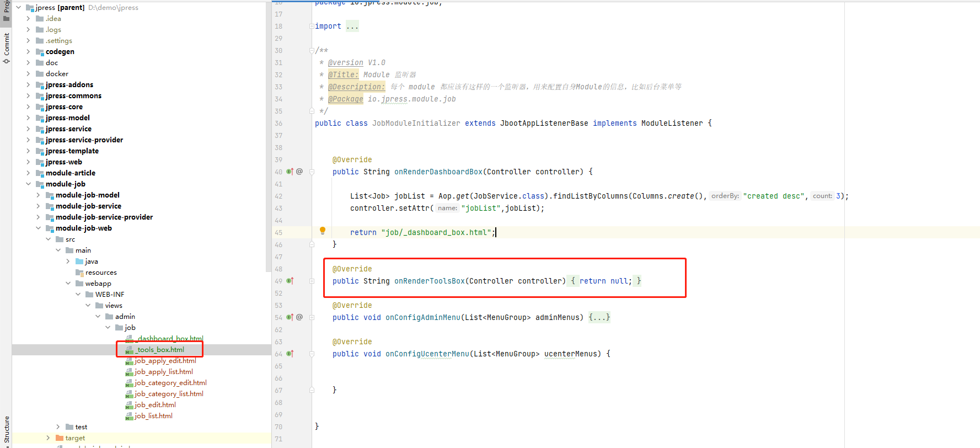Select _dashboard_box.html file

click(x=169, y=338)
